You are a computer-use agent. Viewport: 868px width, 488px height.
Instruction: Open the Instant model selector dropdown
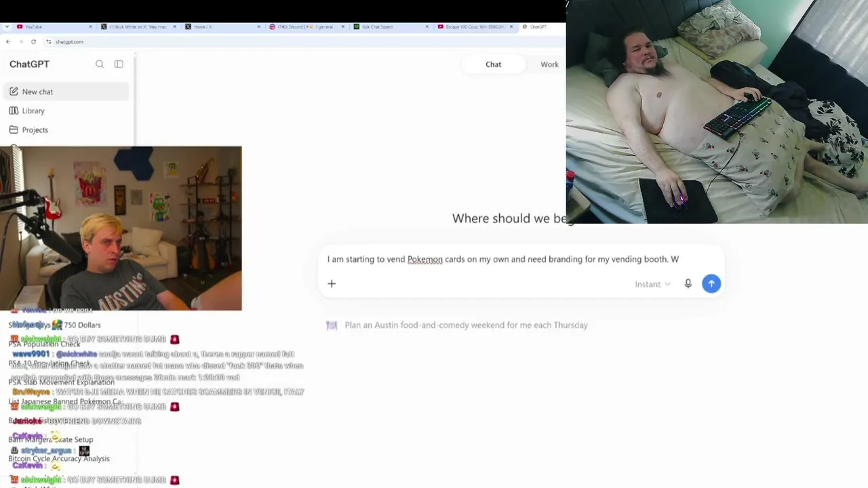click(x=652, y=284)
